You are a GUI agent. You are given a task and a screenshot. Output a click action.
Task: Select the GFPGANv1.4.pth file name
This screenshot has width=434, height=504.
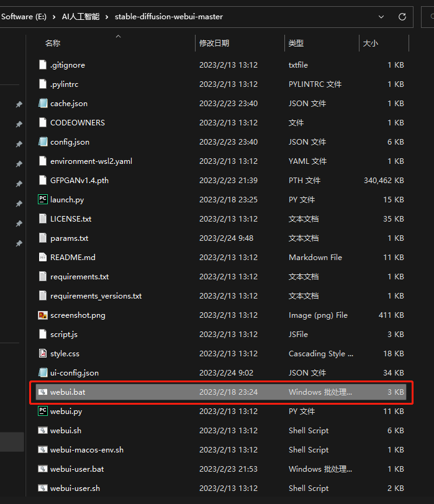coord(79,181)
